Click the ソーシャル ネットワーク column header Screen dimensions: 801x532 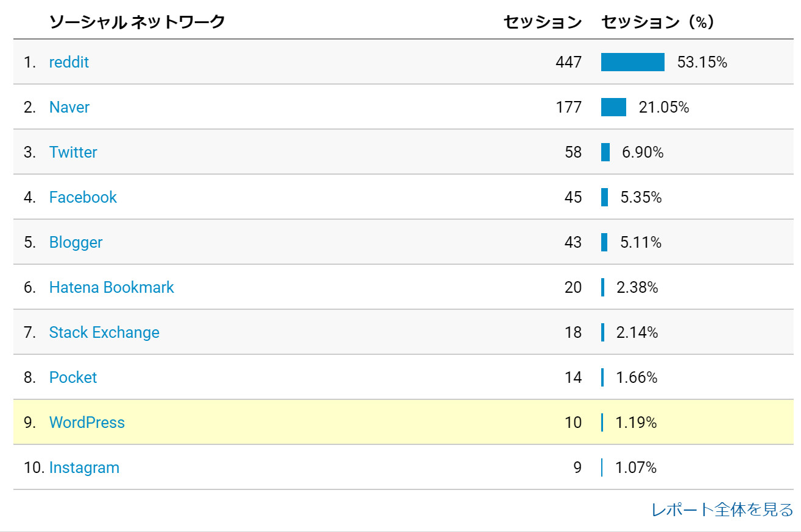pos(137,22)
